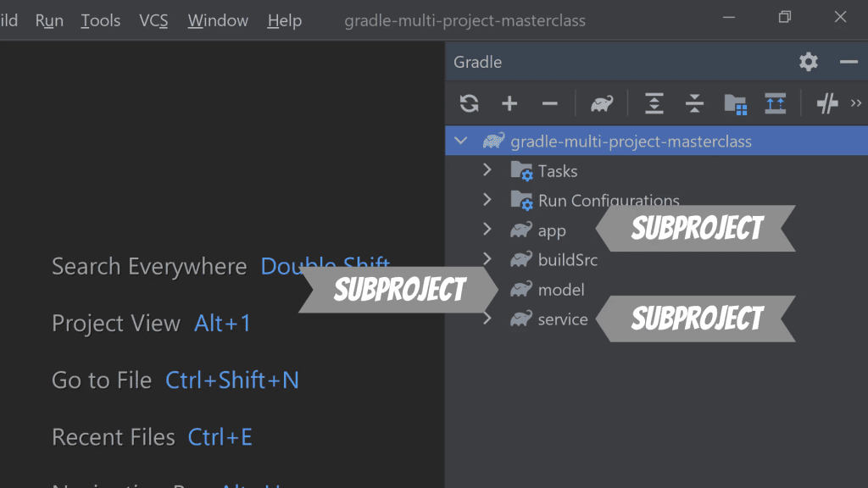
Task: Open Project View via its shortcut link
Action: 223,323
